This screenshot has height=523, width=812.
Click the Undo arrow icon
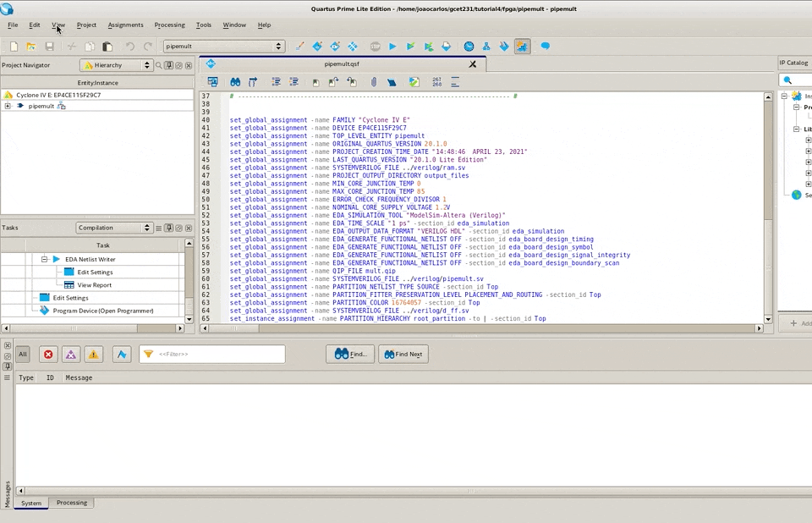129,47
